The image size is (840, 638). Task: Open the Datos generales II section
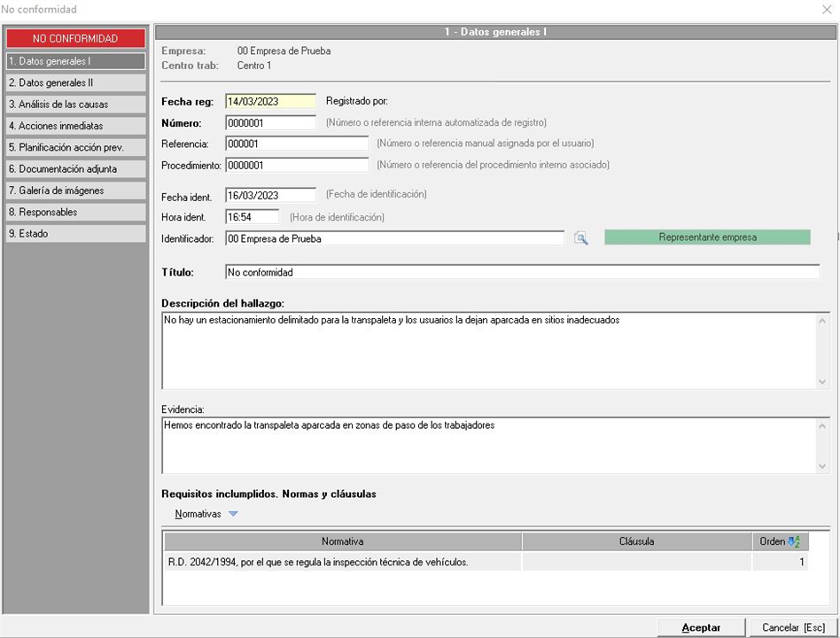pyautogui.click(x=75, y=82)
